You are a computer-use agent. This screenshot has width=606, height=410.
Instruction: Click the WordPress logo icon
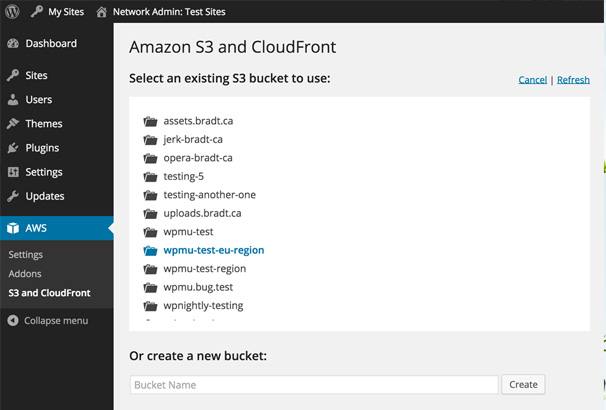tap(13, 12)
